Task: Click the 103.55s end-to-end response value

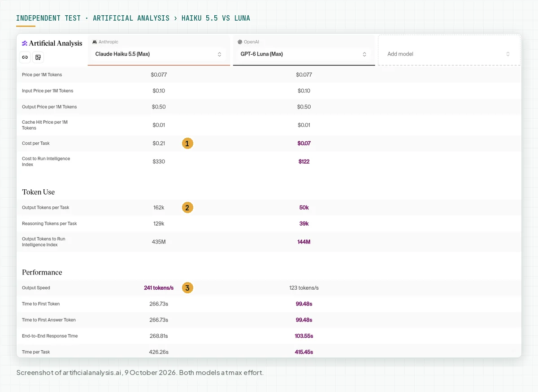Action: point(304,336)
